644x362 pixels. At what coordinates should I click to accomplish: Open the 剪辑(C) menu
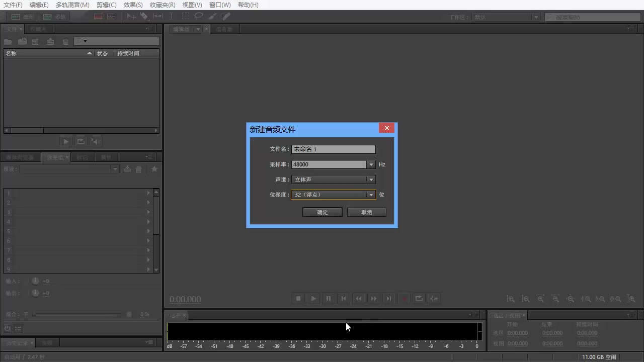106,5
